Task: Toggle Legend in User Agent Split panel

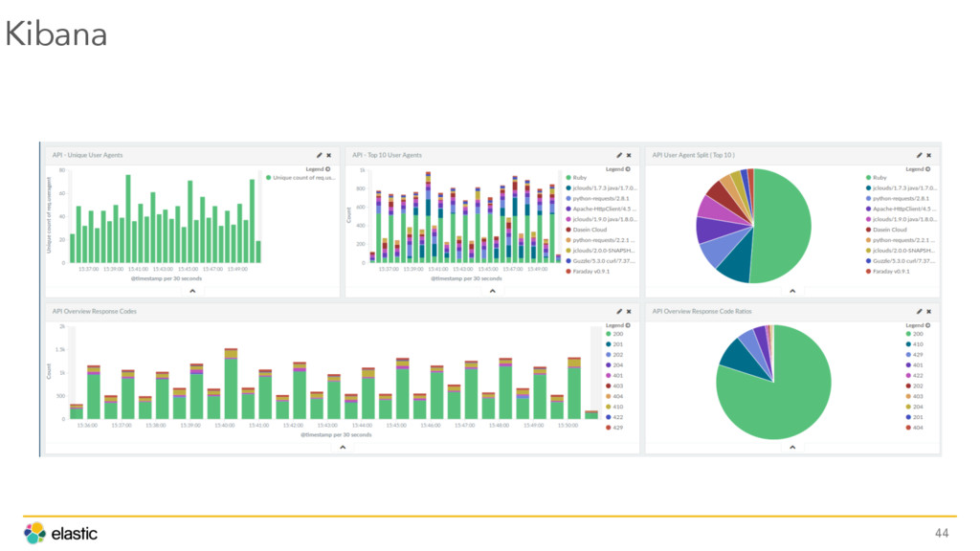Action: click(918, 169)
